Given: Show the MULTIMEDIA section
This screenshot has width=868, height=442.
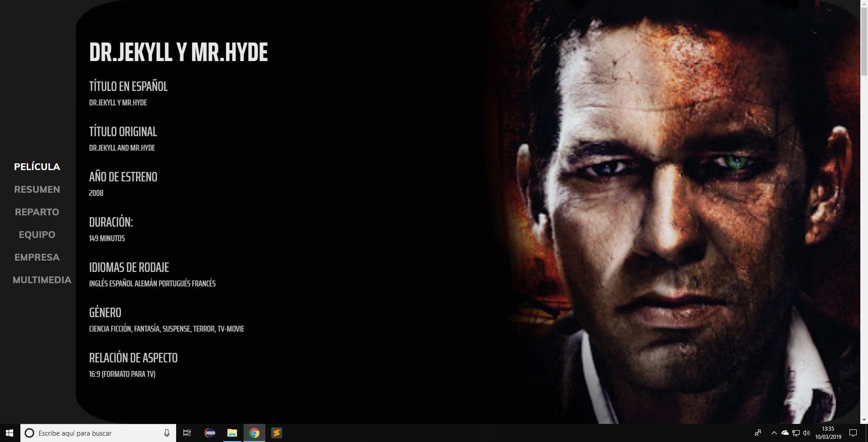Looking at the screenshot, I should 42,280.
